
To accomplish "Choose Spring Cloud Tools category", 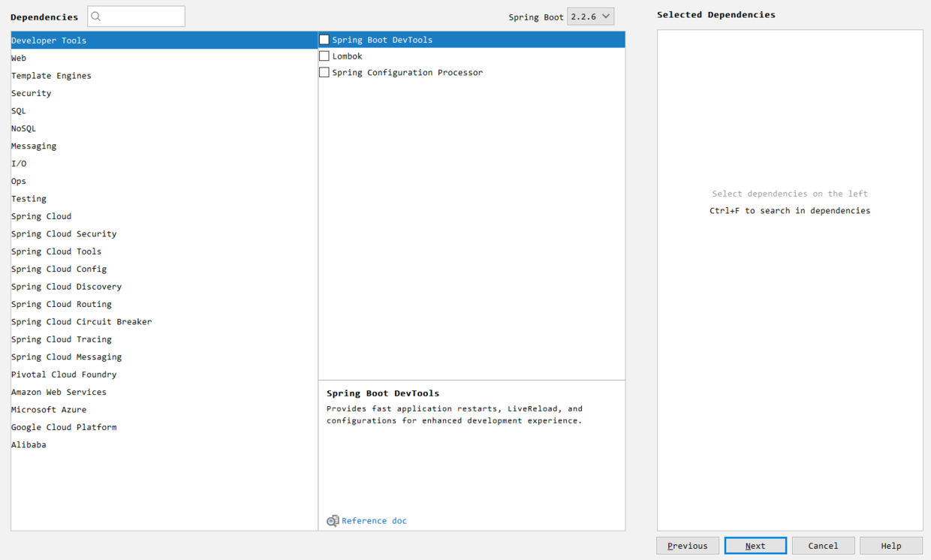I will pyautogui.click(x=164, y=251).
